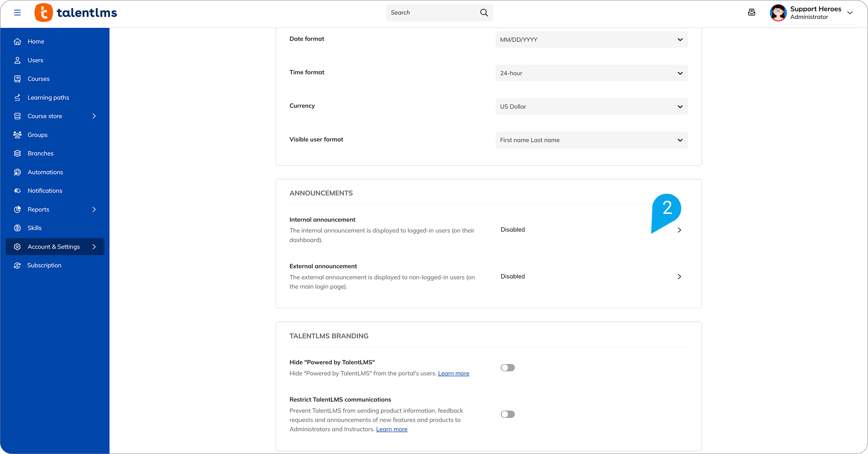Click the Automations sidebar icon
The width and height of the screenshot is (868, 454).
(17, 172)
